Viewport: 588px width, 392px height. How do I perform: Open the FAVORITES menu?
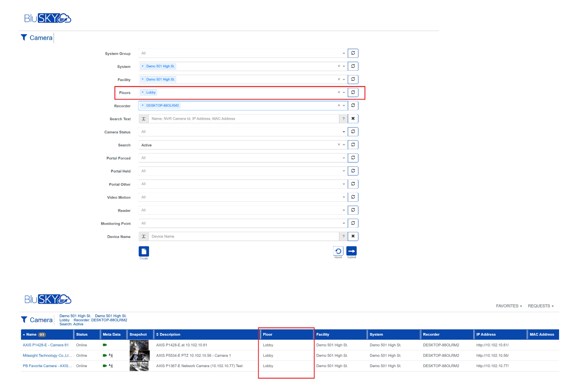[508, 306]
